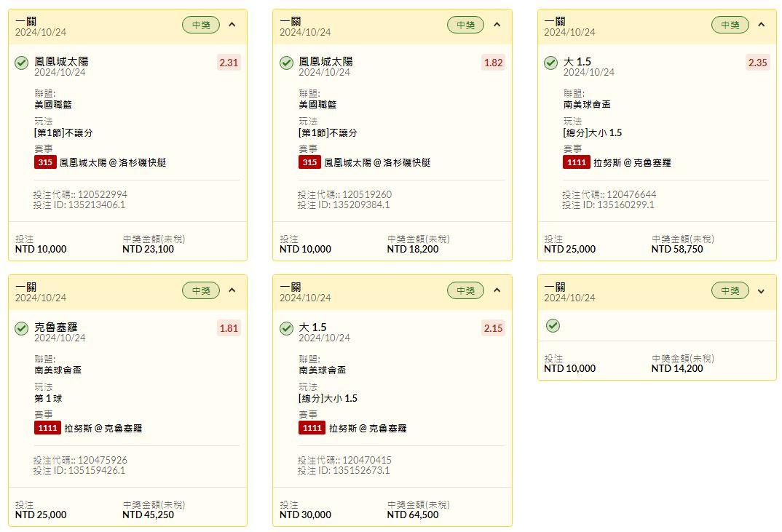Click winning amount NTD 14,200
Viewport: 782px width, 532px height.
pos(677,369)
